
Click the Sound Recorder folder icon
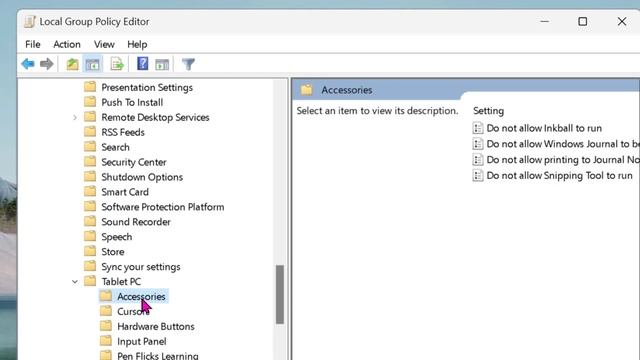[90, 221]
